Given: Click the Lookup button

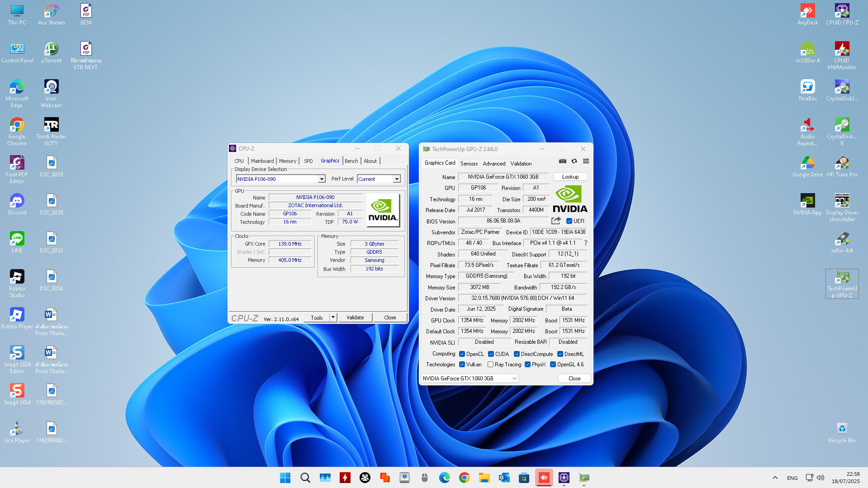Looking at the screenshot, I should [x=570, y=177].
